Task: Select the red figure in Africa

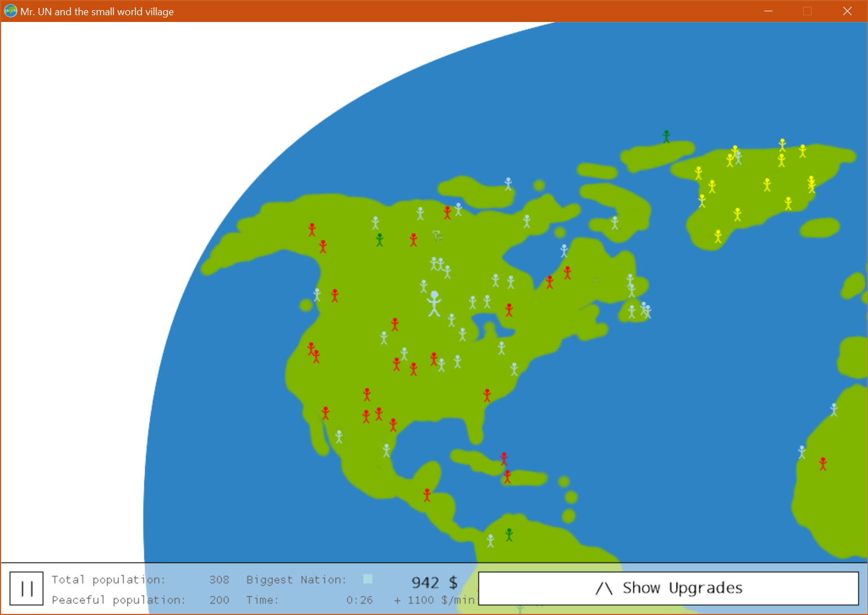Action: pos(823,464)
